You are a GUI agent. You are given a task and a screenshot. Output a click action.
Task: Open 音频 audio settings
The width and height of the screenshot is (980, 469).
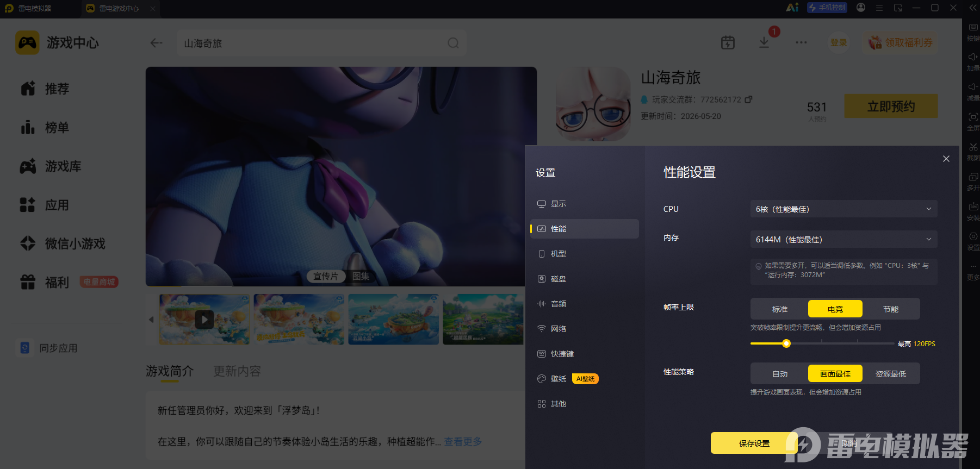pos(585,304)
